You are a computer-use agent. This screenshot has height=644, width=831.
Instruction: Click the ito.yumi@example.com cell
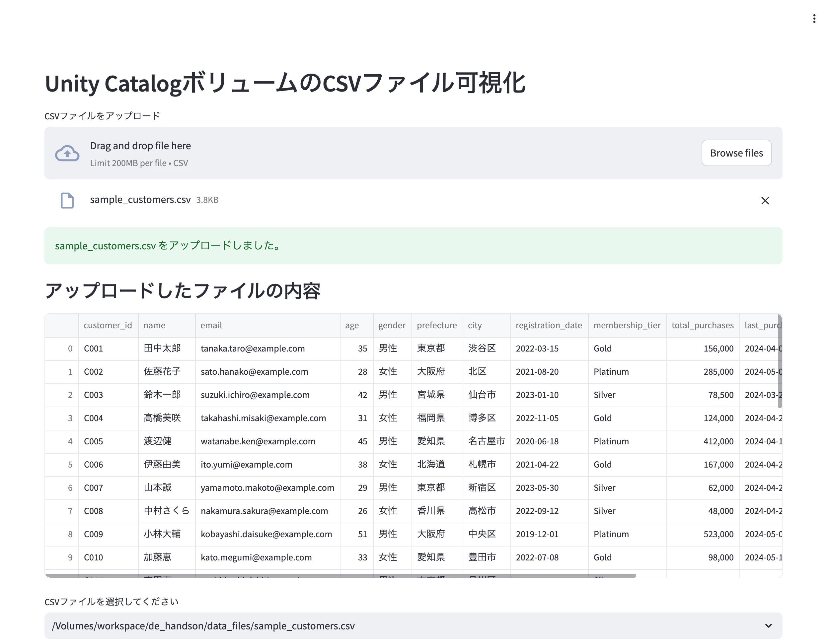pos(267,464)
